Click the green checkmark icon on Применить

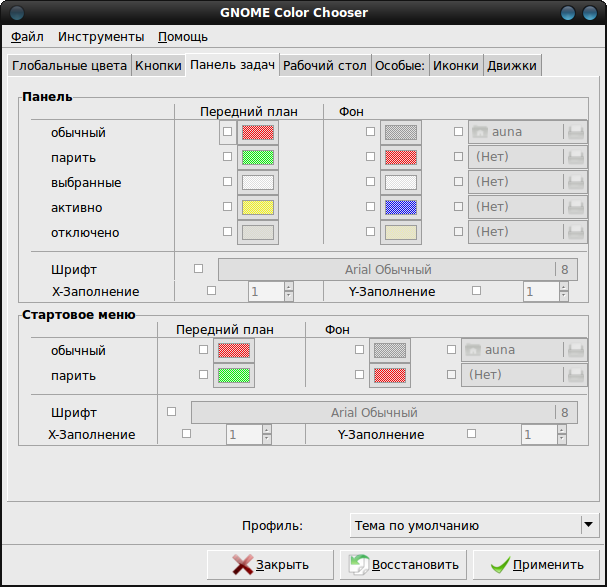[x=500, y=565]
